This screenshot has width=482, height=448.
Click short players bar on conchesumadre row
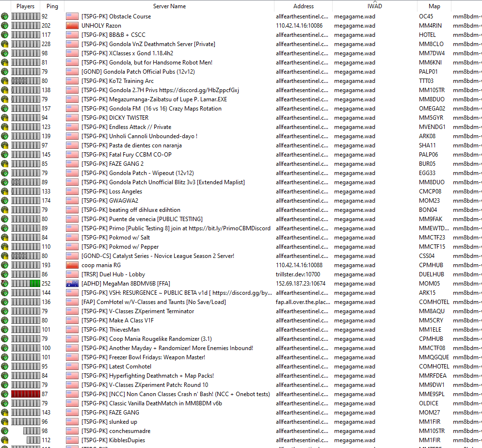[32, 431]
